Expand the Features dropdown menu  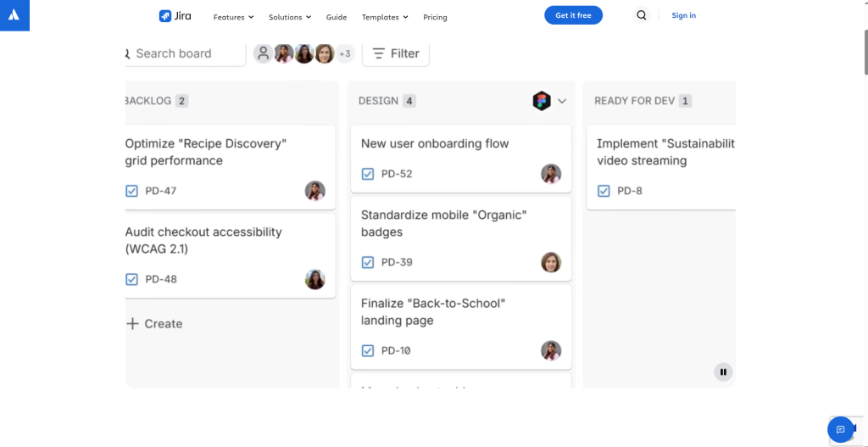click(234, 17)
